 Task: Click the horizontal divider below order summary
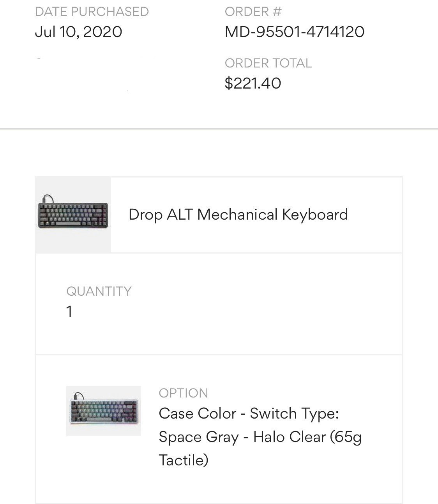(219, 128)
